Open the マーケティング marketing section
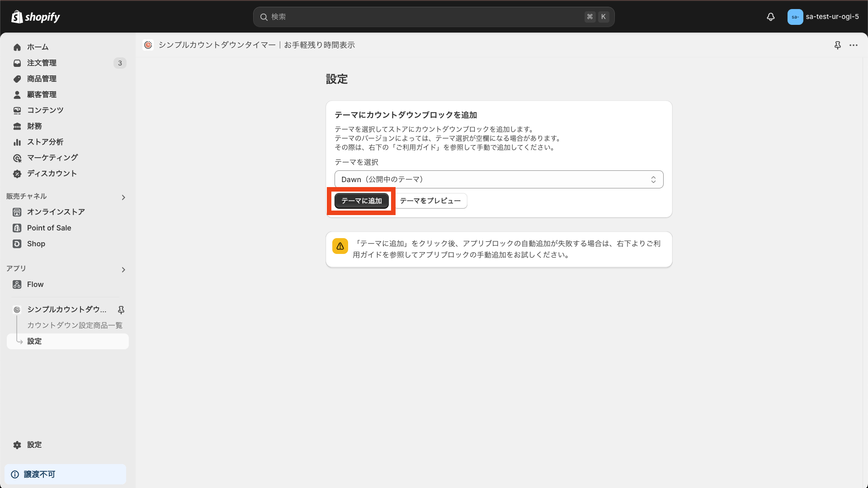The width and height of the screenshot is (868, 488). [x=17, y=158]
